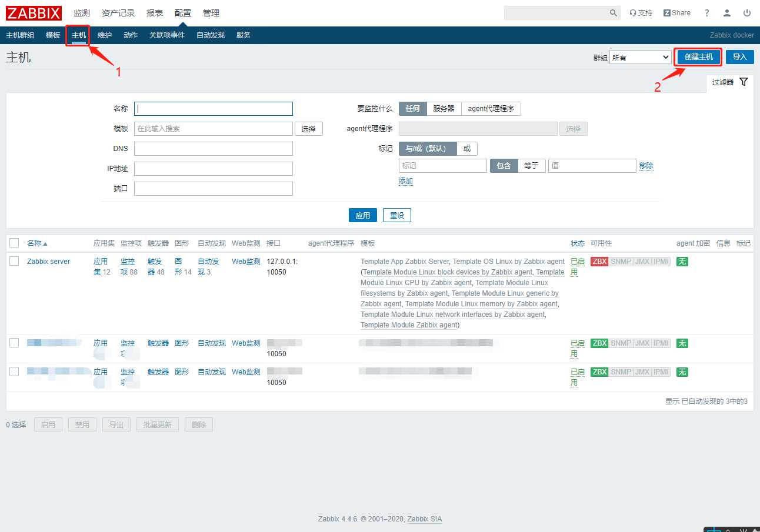Choose the 任何 monitored-by option
The image size is (760, 532).
coord(412,109)
